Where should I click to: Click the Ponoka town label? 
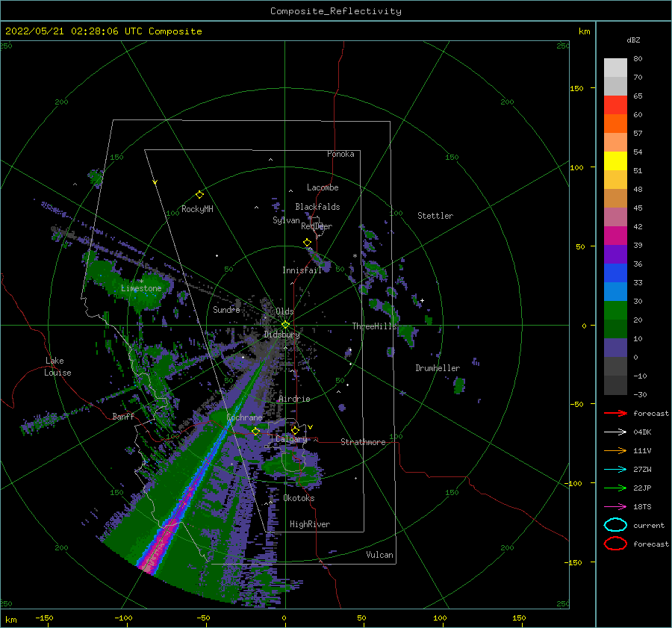click(x=340, y=154)
